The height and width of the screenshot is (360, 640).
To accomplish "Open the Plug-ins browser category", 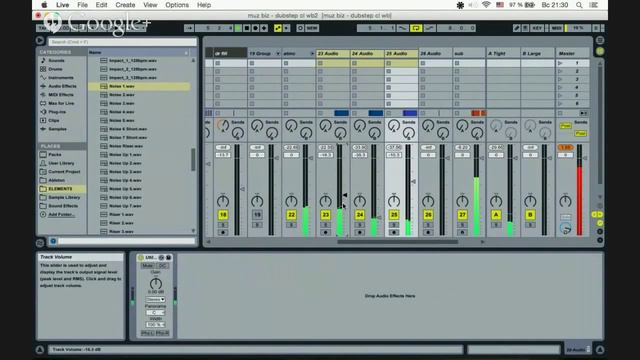I will [x=57, y=112].
